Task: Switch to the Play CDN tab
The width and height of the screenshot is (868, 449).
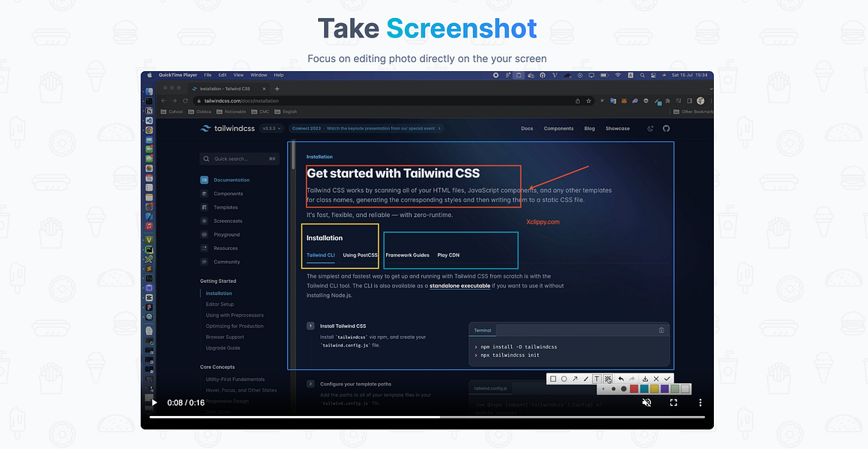Action: (448, 255)
